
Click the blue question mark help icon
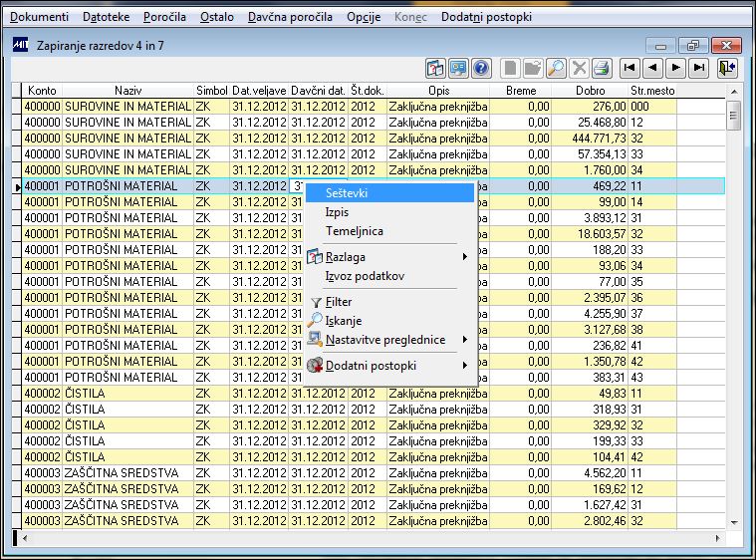click(481, 69)
